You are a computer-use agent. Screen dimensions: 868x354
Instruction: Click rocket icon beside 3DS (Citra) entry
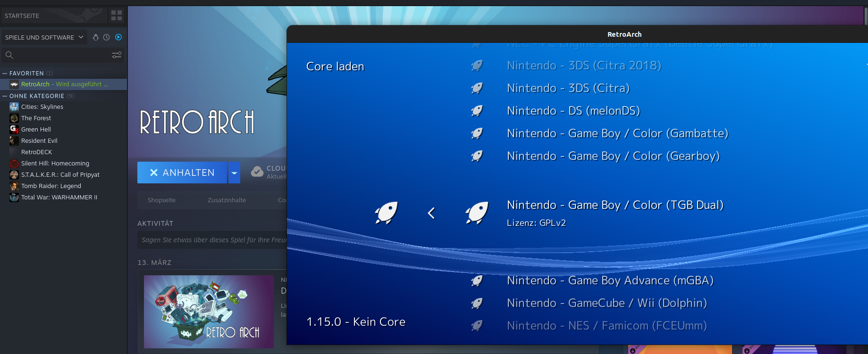[x=477, y=88]
